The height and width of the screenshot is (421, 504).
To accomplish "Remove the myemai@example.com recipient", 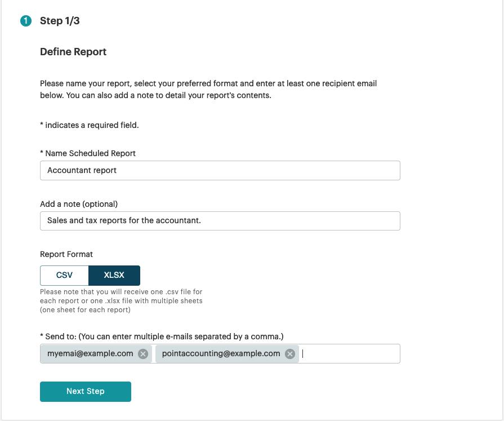I will (143, 354).
